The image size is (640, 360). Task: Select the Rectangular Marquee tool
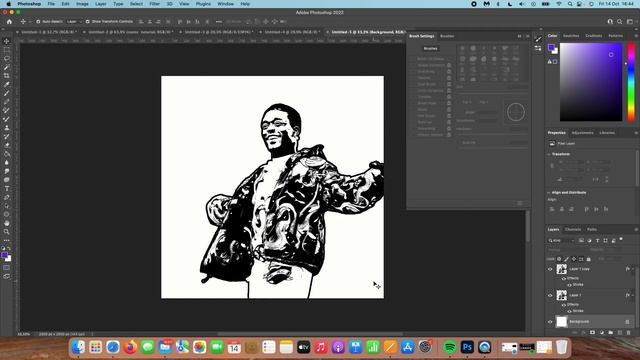7,50
